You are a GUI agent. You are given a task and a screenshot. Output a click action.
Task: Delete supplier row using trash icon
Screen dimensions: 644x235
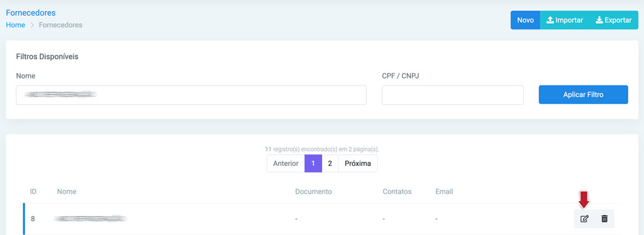[x=604, y=219]
